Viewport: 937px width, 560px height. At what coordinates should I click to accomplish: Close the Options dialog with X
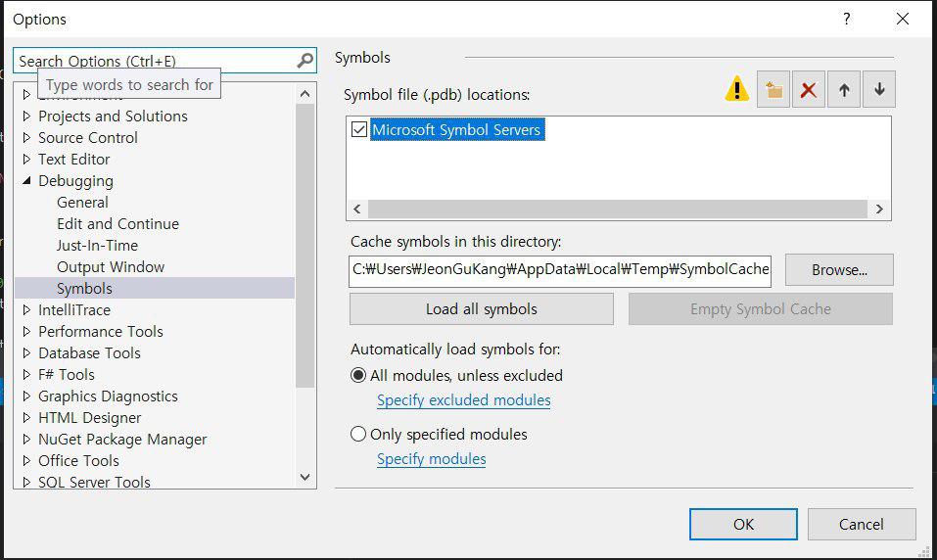pyautogui.click(x=903, y=20)
